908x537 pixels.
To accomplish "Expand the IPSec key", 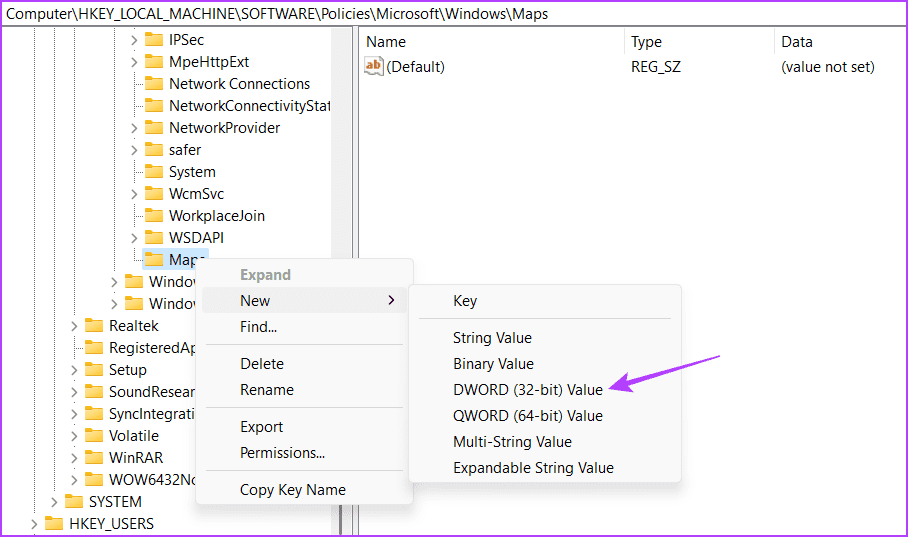I will [134, 40].
